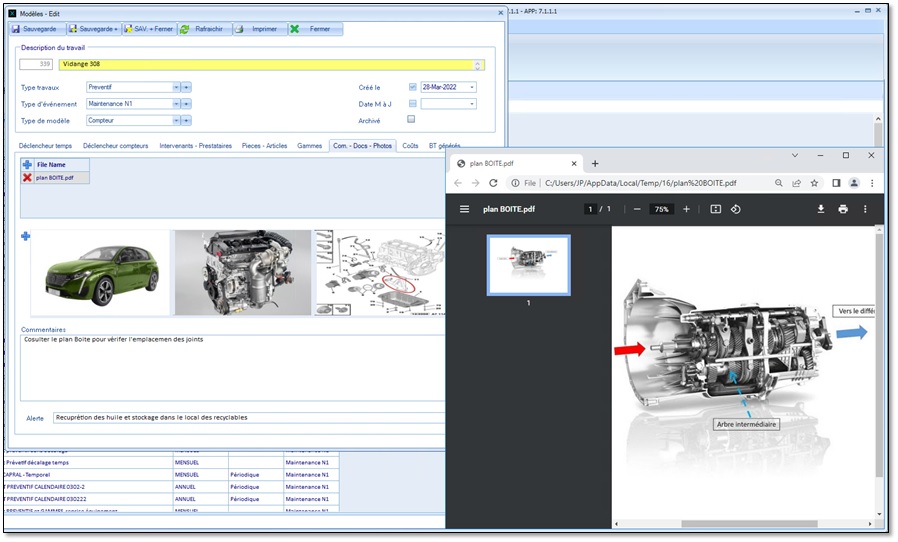Open the Type de modèle dropdown

click(176, 120)
